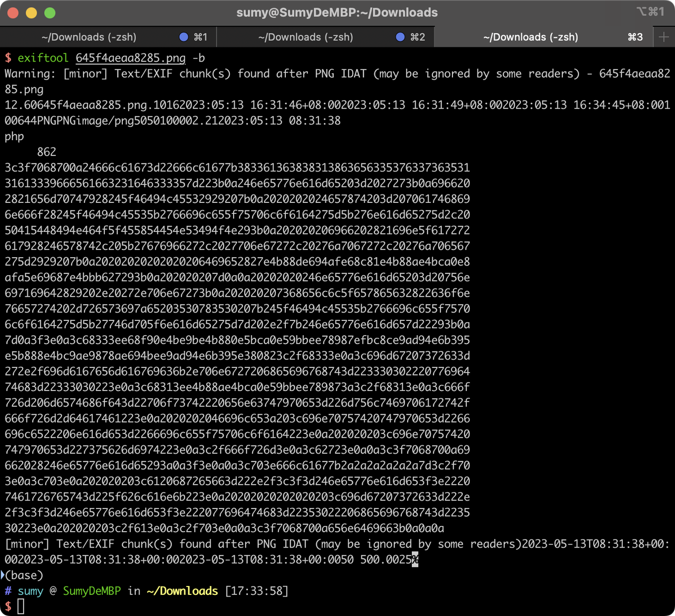Click the ⌘2 shortcut badge on second tab
This screenshot has width=675, height=616.
417,37
